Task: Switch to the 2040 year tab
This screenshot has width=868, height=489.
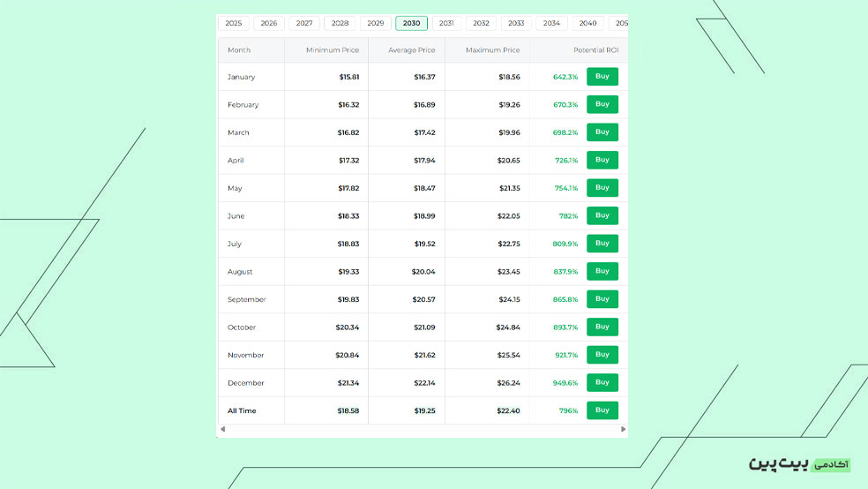Action: [587, 23]
